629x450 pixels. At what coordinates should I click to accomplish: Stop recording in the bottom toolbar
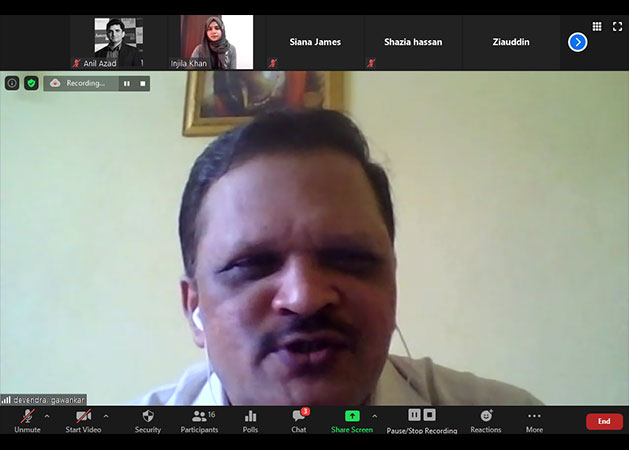click(430, 415)
